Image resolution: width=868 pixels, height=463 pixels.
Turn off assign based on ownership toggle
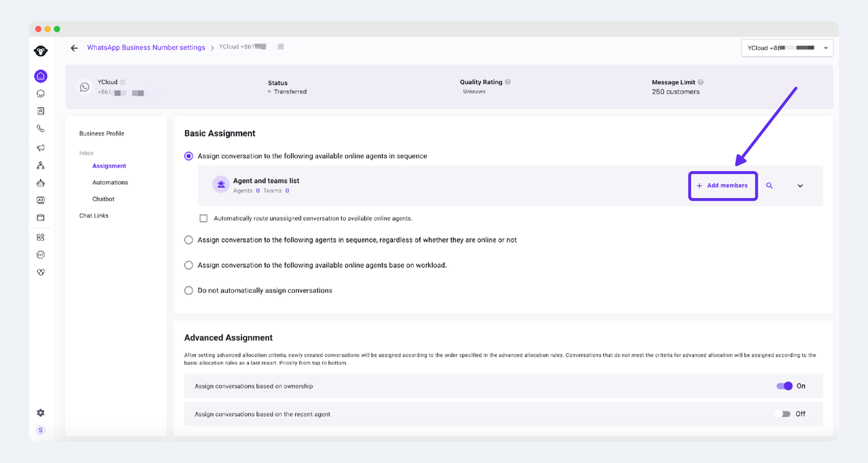784,386
